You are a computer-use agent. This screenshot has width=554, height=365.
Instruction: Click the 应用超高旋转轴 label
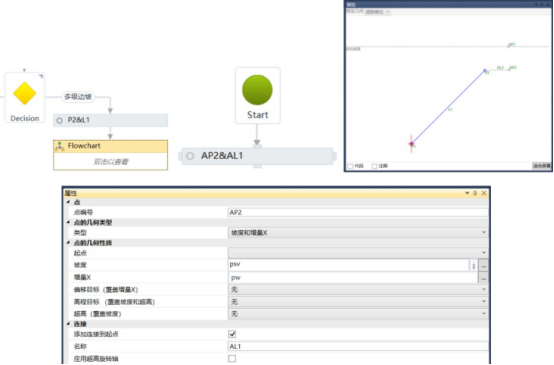tap(96, 359)
